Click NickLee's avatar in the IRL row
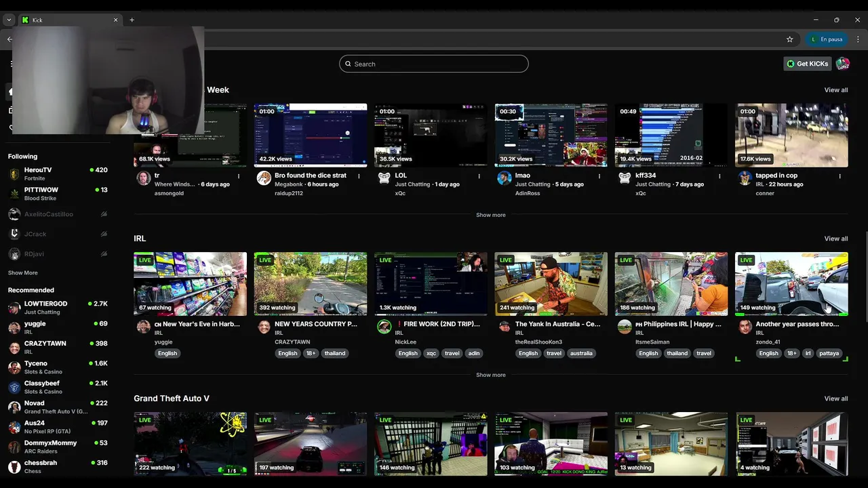868x488 pixels. point(384,327)
